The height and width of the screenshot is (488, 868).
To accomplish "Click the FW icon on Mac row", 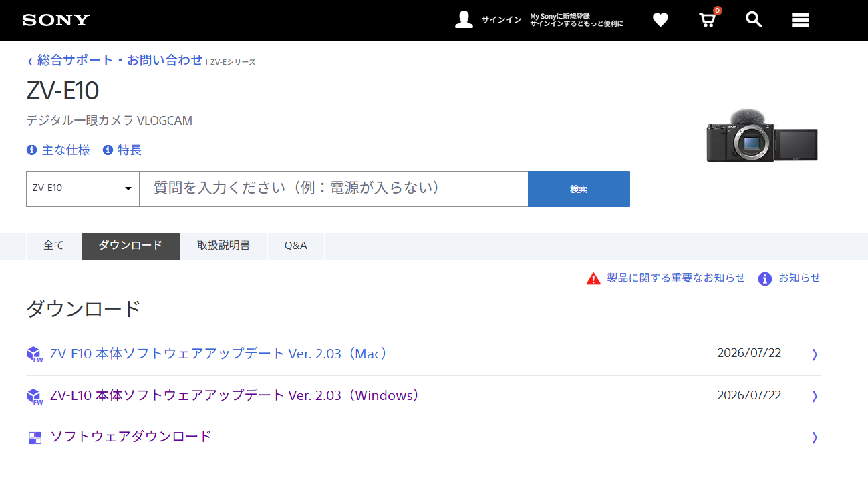I will (35, 354).
